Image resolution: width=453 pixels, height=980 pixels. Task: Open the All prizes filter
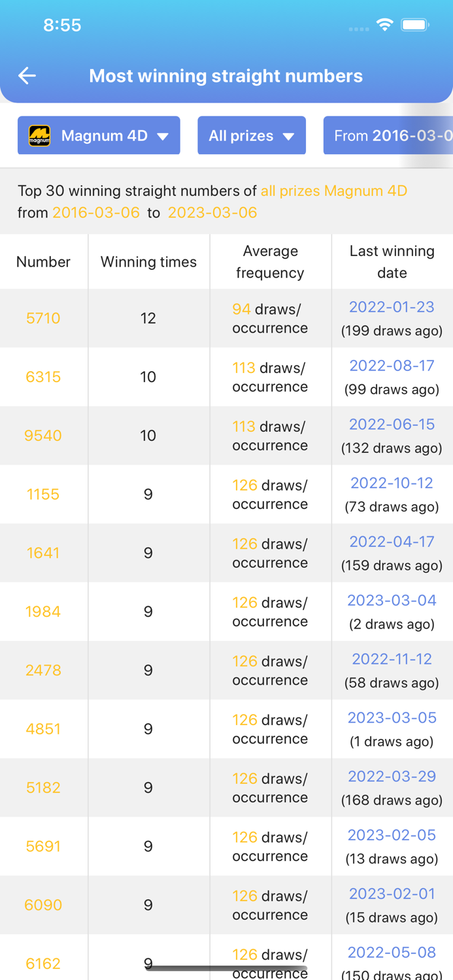pos(252,135)
